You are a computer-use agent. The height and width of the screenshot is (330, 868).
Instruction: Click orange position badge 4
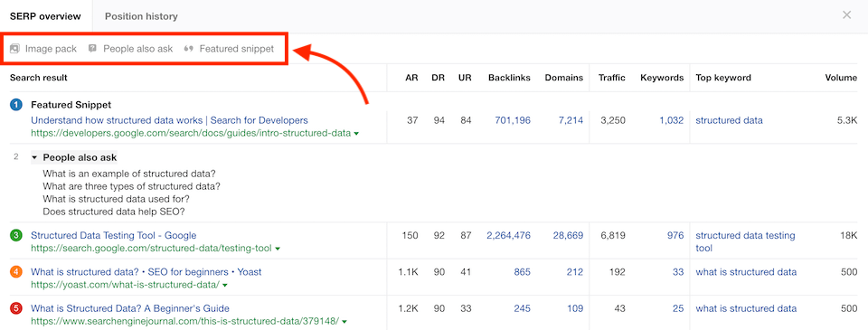pos(16,272)
